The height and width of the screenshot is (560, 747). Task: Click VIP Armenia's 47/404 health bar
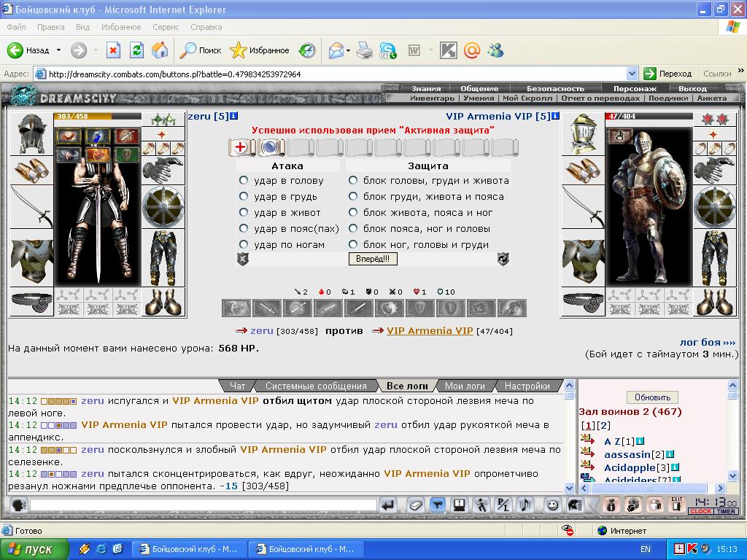point(649,116)
